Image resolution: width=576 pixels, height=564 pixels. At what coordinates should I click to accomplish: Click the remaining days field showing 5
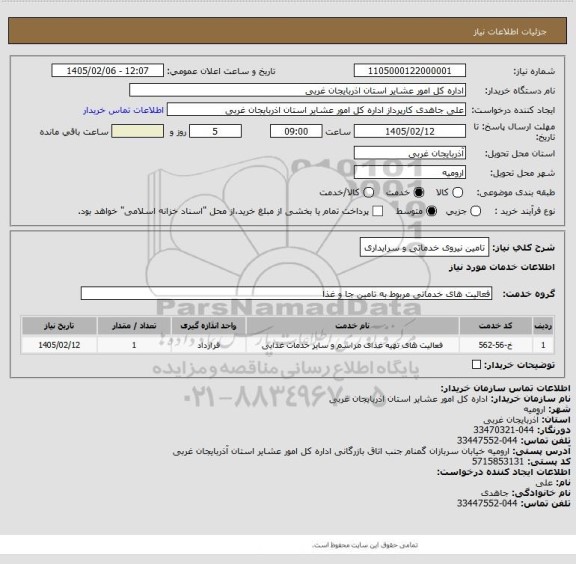[x=215, y=131]
